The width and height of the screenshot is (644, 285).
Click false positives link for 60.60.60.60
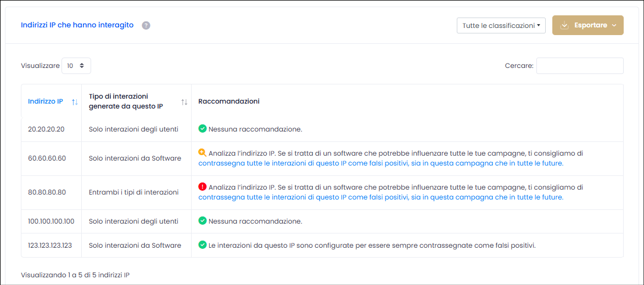(380, 163)
